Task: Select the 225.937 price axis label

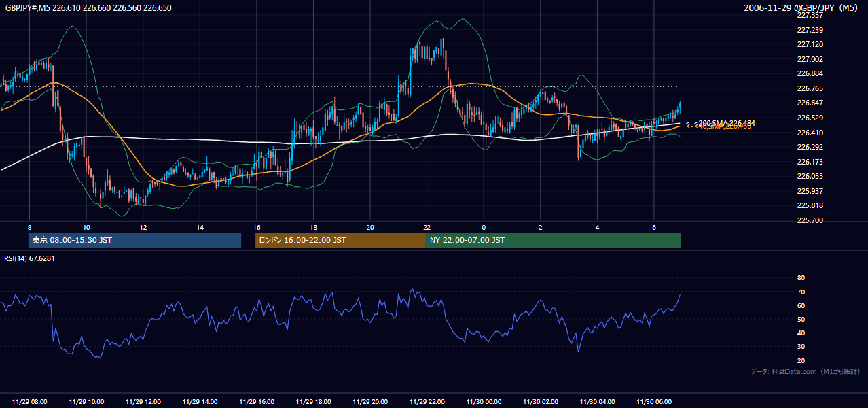Action: pos(809,191)
